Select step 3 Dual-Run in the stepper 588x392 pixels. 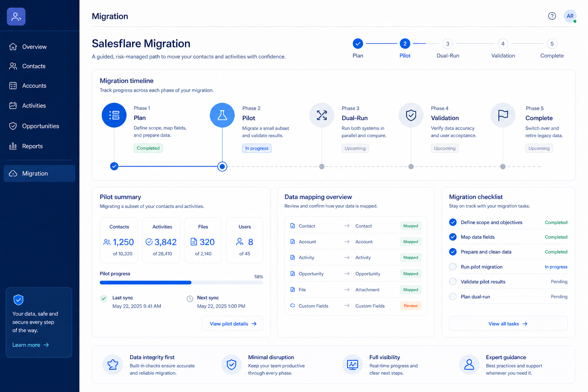click(448, 44)
